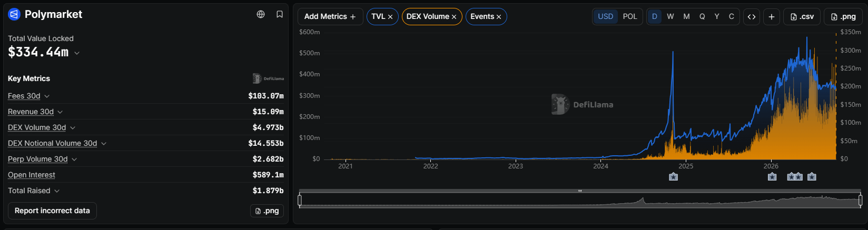Open the Add Metrics menu
868x230 pixels.
tap(330, 17)
